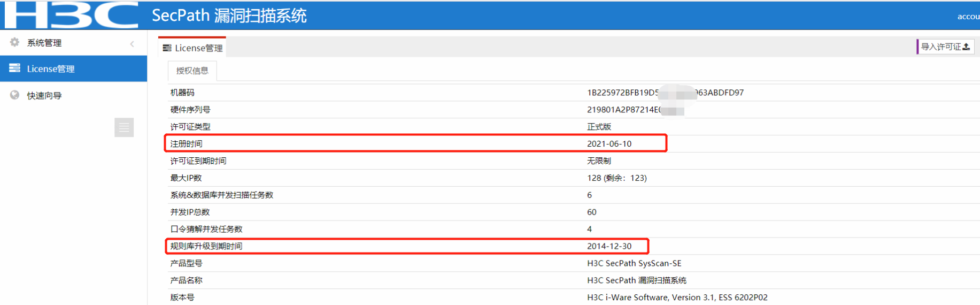
Task: Select the 机器码 label
Action: 182,93
